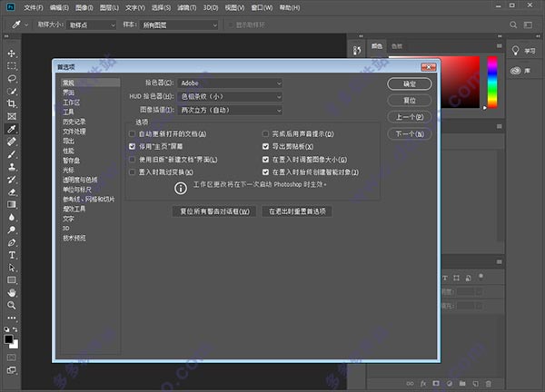The height and width of the screenshot is (392, 545).
Task: Enable 完成后用声音提示 checkbox
Action: coord(265,133)
